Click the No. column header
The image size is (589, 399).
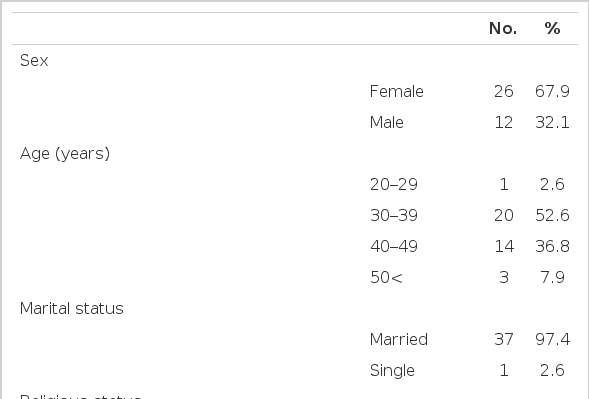pyautogui.click(x=503, y=29)
